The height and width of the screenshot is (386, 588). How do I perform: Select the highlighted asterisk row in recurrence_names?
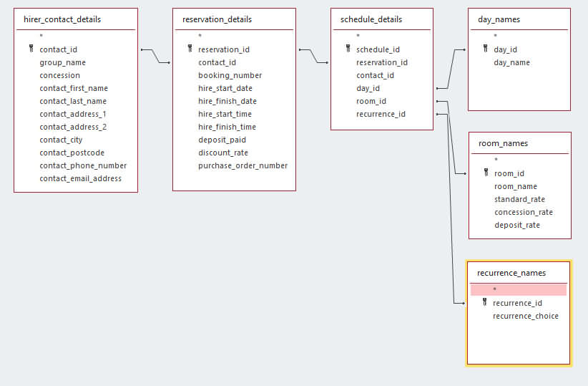coord(518,289)
